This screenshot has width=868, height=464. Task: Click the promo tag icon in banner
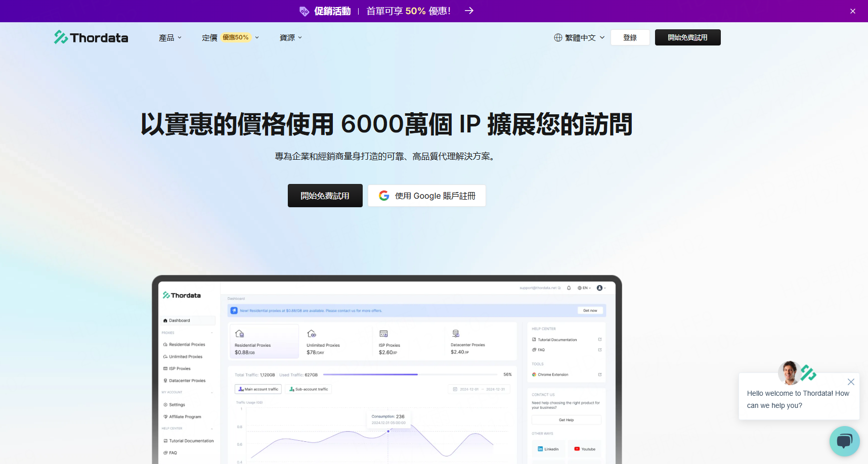coord(304,11)
